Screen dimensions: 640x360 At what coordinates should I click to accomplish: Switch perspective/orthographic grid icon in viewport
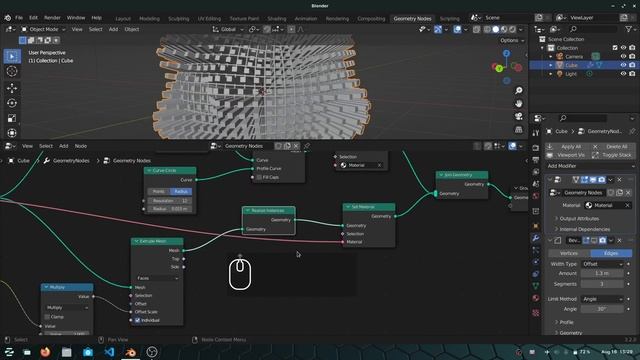point(518,130)
